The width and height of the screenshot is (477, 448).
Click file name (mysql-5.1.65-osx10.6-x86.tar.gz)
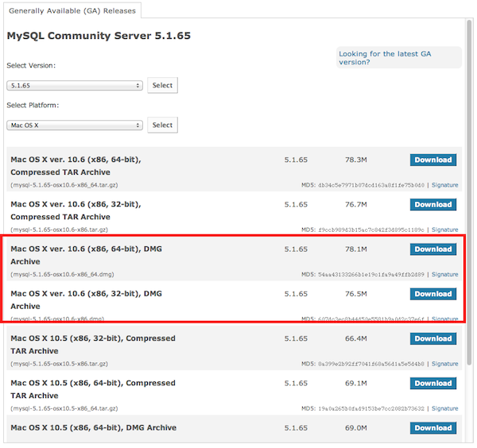tap(60, 230)
